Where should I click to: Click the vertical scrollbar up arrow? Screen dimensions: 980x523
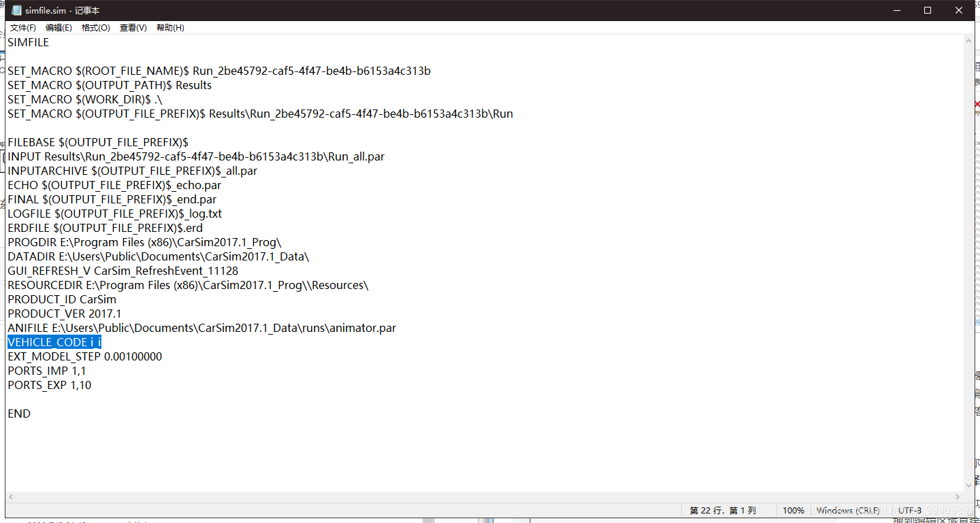(968, 41)
